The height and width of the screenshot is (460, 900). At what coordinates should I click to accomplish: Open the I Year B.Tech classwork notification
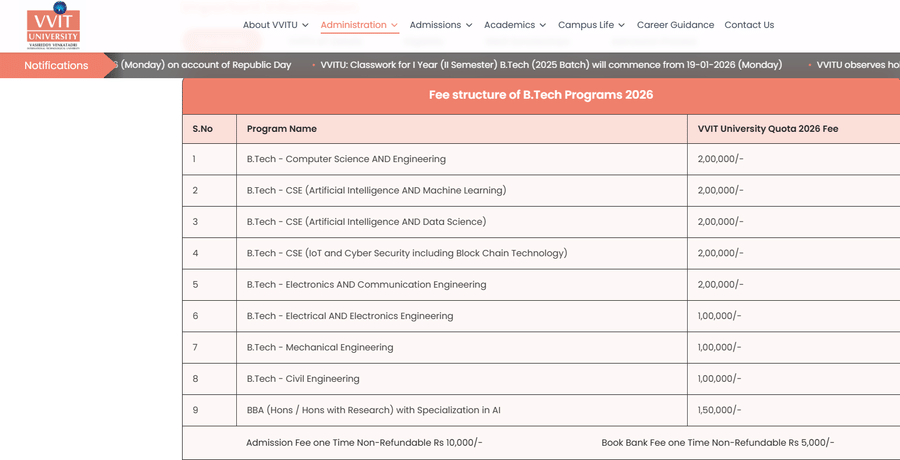coord(551,65)
